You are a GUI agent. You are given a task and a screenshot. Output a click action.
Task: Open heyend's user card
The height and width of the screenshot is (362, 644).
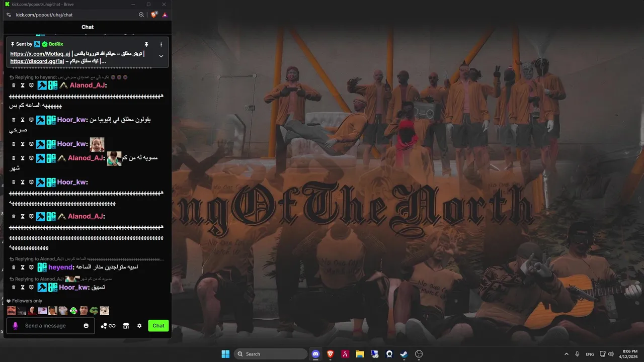pos(61,267)
